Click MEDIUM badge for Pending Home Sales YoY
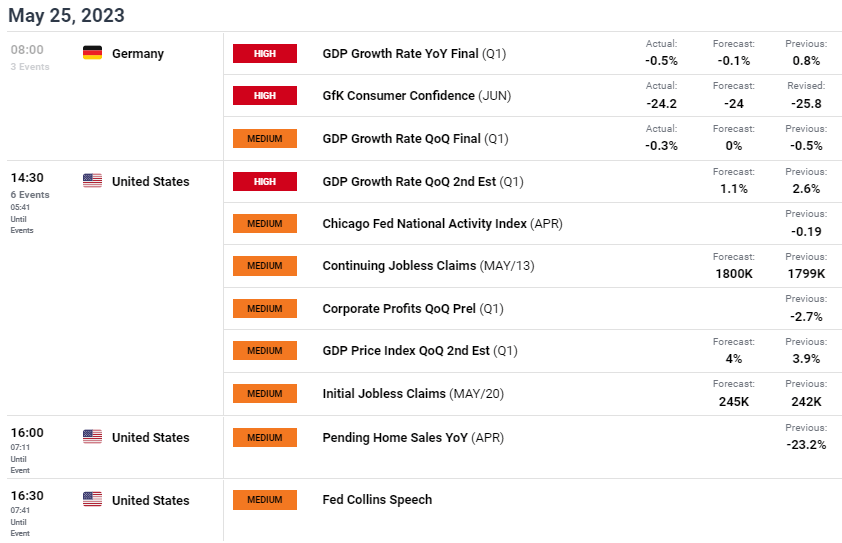This screenshot has width=842, height=543. point(265,438)
